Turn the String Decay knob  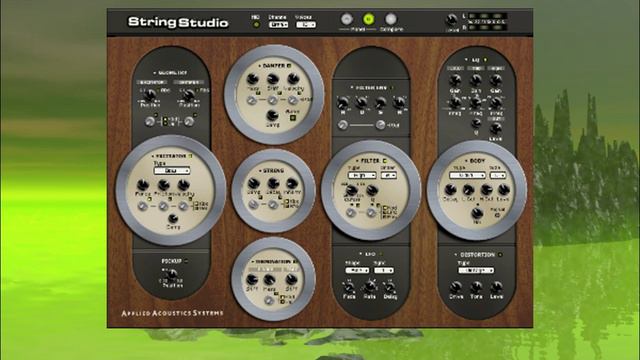pos(273,184)
